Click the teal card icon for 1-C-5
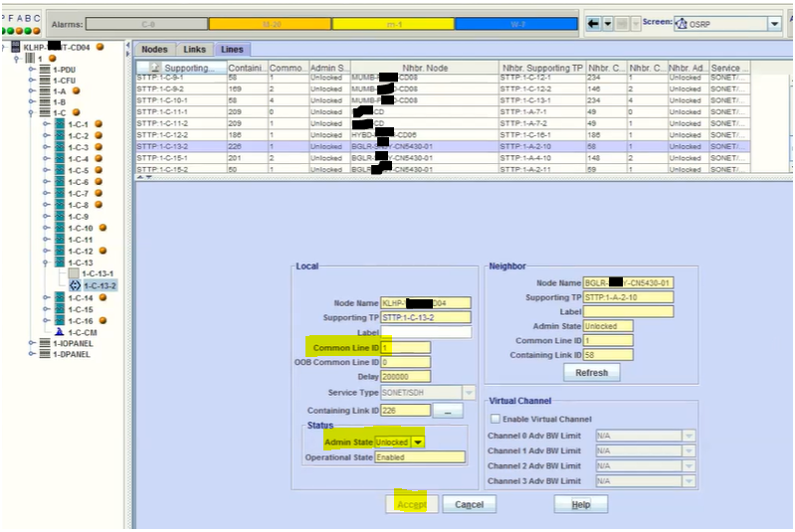This screenshot has height=532, width=795. pos(60,170)
